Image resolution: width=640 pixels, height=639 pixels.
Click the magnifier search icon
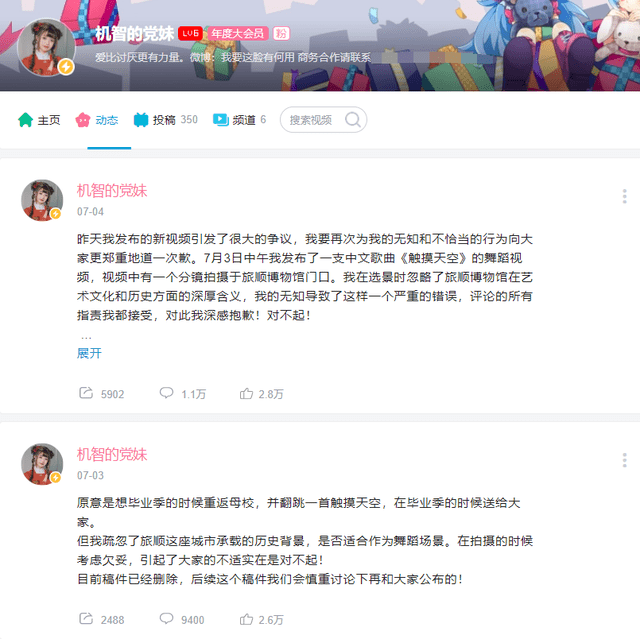point(353,120)
